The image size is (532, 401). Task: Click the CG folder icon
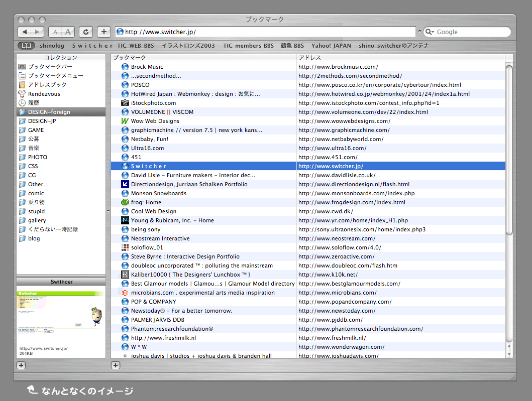click(x=23, y=175)
